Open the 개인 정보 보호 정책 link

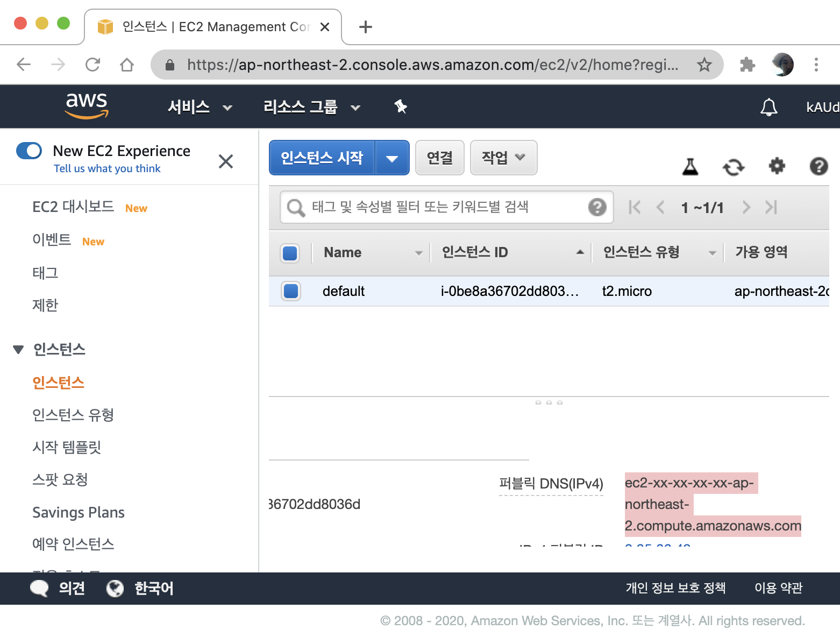tap(675, 588)
